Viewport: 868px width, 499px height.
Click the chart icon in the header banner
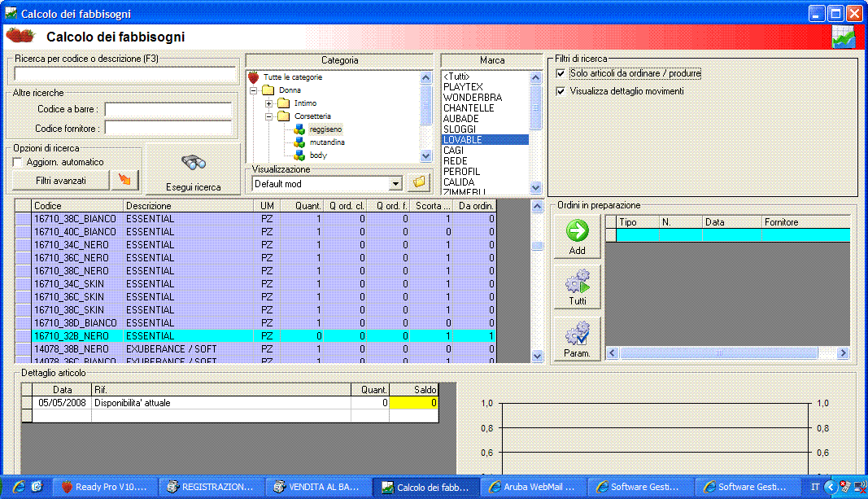tap(844, 37)
